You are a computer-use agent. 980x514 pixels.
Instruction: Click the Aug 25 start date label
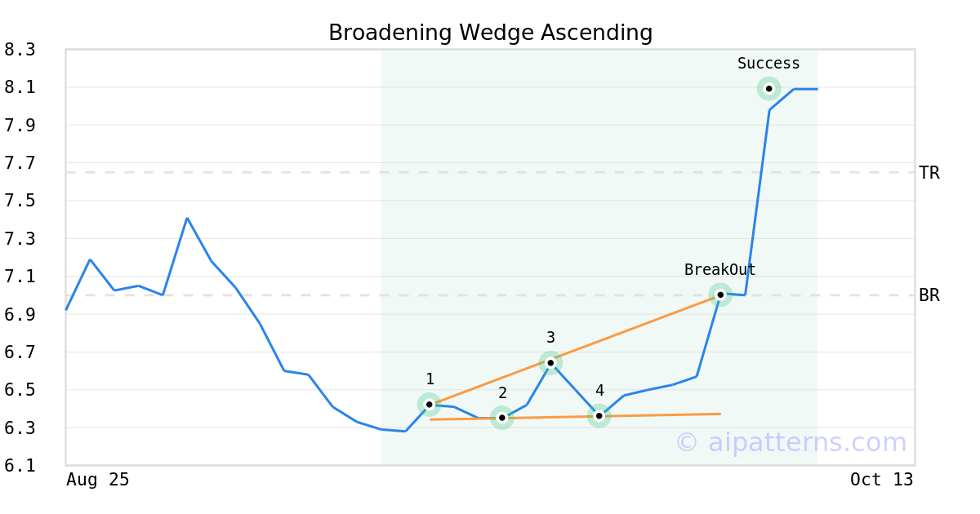[x=98, y=480]
